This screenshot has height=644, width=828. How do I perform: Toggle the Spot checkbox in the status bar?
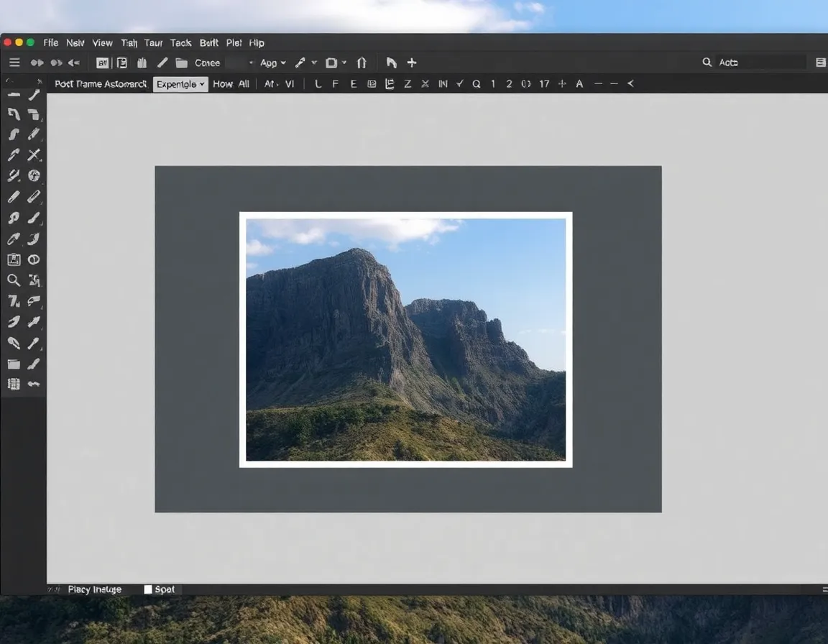pyautogui.click(x=148, y=589)
